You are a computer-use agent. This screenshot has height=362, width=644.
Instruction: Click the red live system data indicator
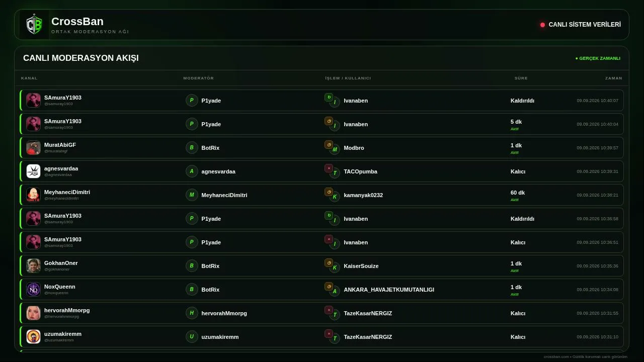(x=542, y=25)
